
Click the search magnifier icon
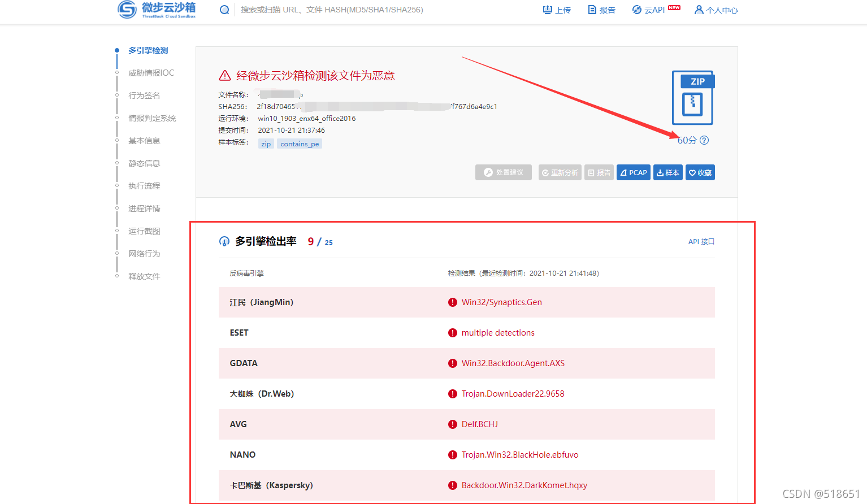click(x=224, y=10)
